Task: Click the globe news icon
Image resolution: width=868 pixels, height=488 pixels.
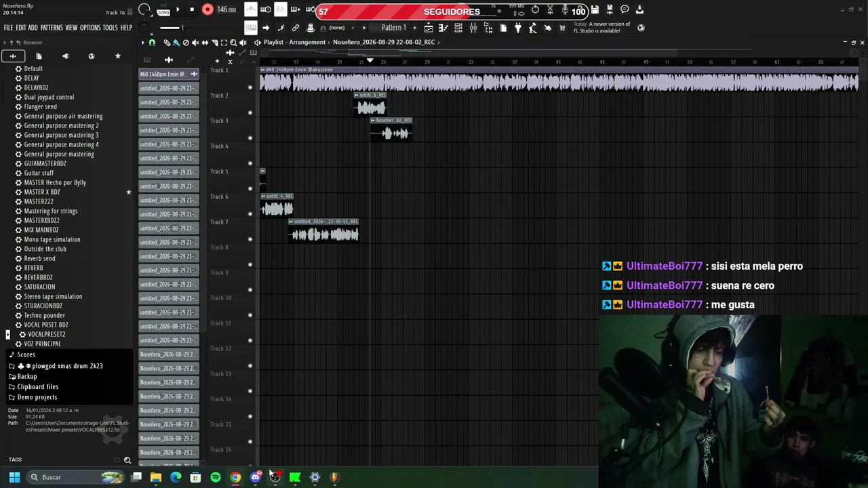Action: click(x=641, y=28)
